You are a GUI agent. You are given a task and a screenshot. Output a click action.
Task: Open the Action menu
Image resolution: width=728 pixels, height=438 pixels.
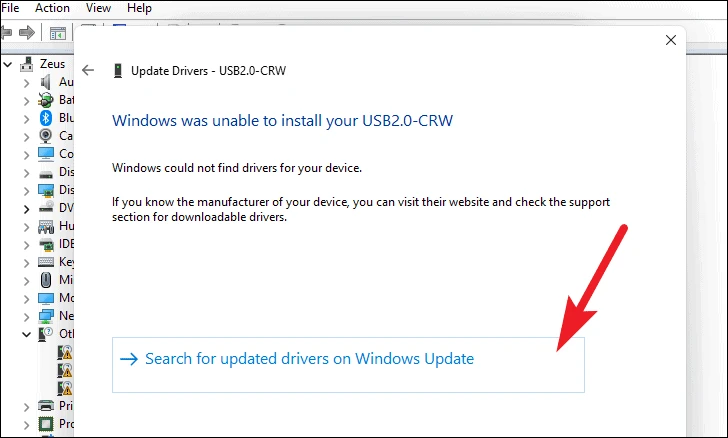click(x=52, y=8)
